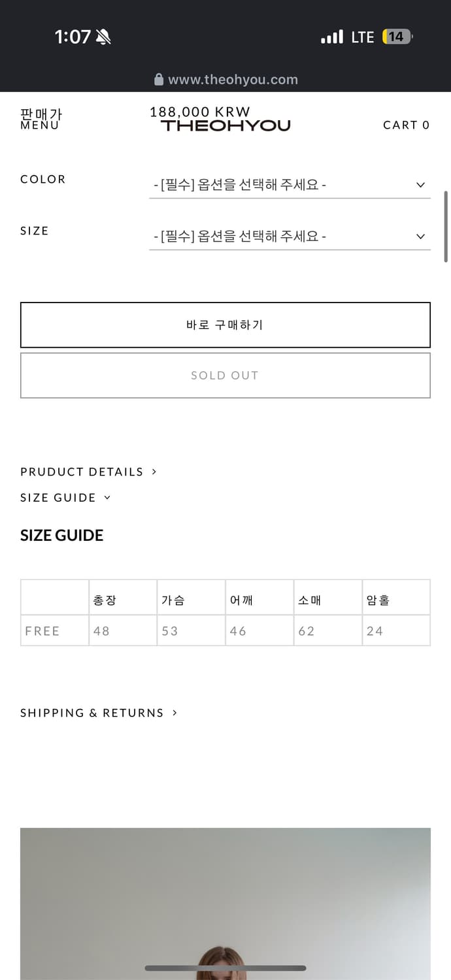Image resolution: width=451 pixels, height=980 pixels.
Task: Check the battery indicator showing 14
Action: pos(397,37)
